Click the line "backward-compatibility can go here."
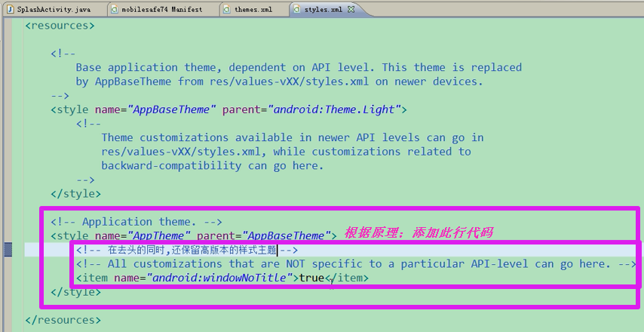The image size is (644, 332). 213,165
